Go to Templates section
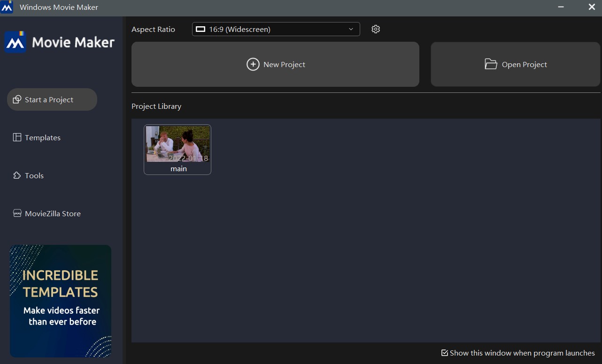The height and width of the screenshot is (364, 602). click(37, 137)
